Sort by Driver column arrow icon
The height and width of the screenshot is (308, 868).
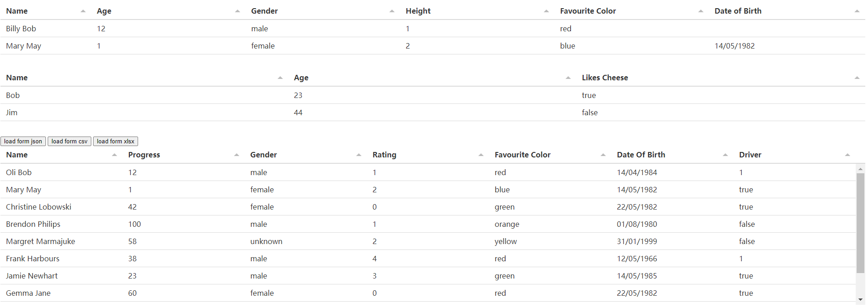pyautogui.click(x=847, y=155)
